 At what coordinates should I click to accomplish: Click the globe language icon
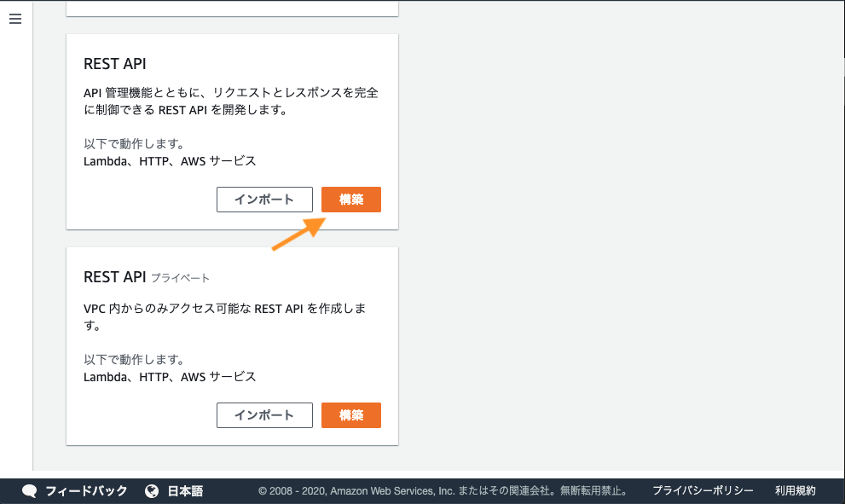(x=152, y=491)
